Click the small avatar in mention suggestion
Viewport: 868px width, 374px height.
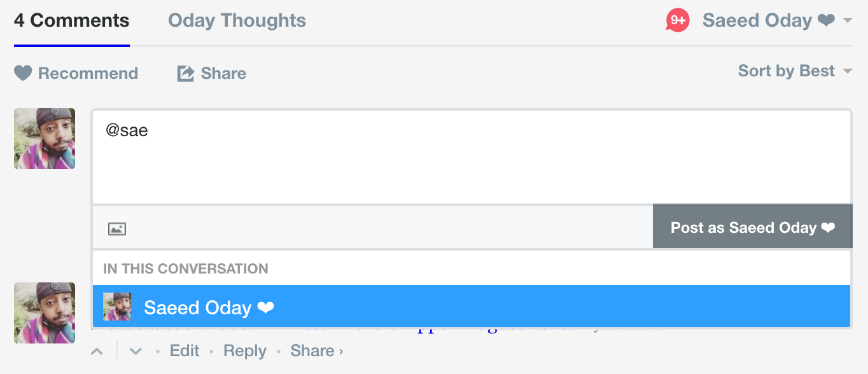[117, 307]
